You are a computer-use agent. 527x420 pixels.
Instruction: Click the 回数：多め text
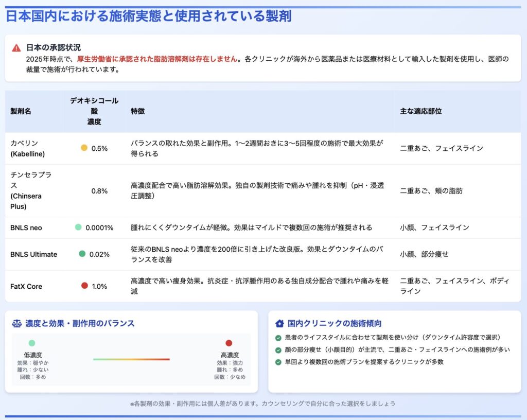(x=32, y=377)
